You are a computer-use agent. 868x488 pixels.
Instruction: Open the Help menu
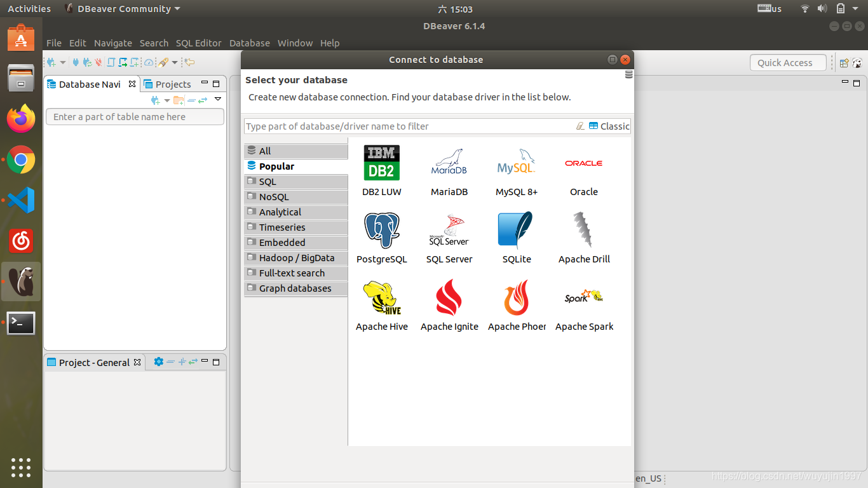[x=330, y=43]
